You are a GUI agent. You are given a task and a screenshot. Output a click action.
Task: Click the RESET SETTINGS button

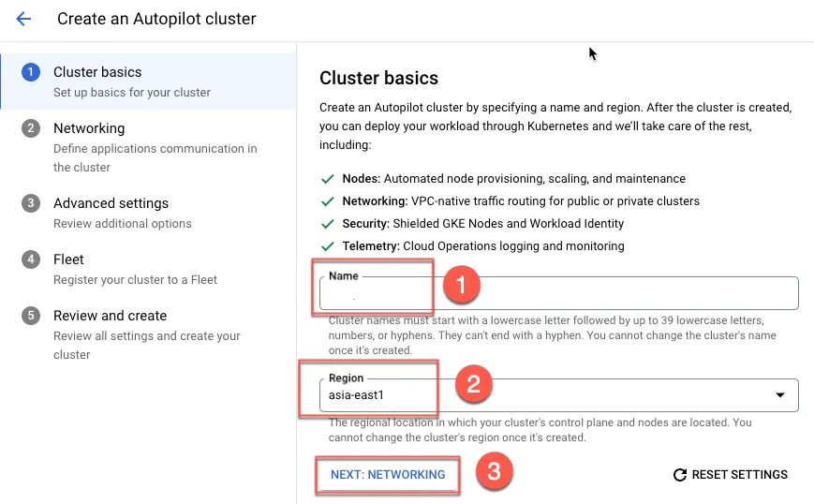tap(731, 475)
